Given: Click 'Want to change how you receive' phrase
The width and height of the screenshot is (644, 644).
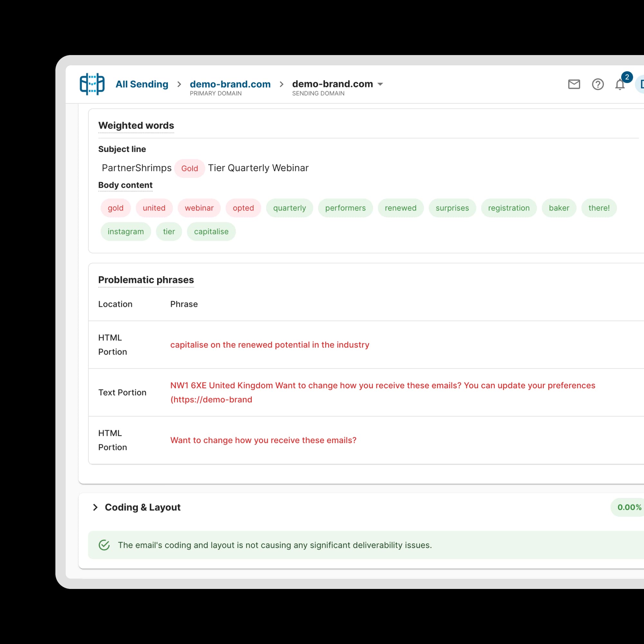Looking at the screenshot, I should point(263,440).
